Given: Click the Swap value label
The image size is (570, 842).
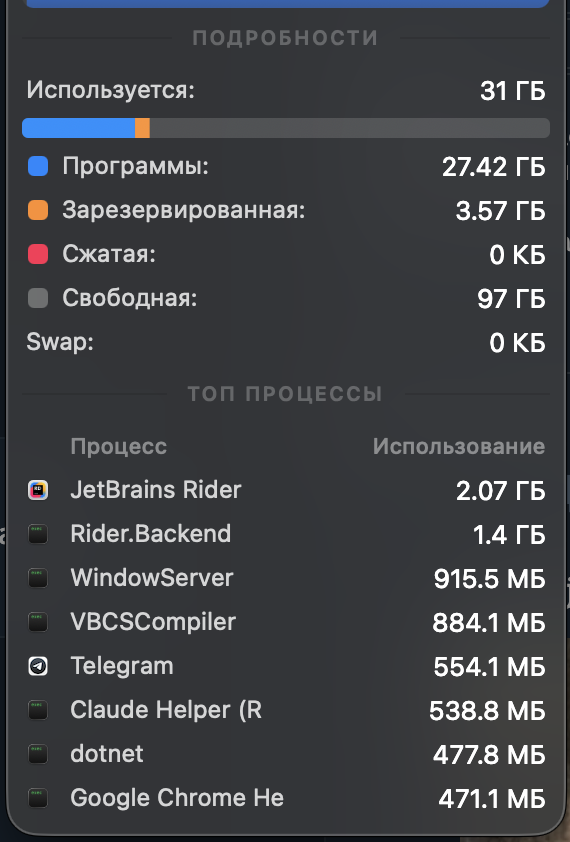Looking at the screenshot, I should tap(517, 343).
